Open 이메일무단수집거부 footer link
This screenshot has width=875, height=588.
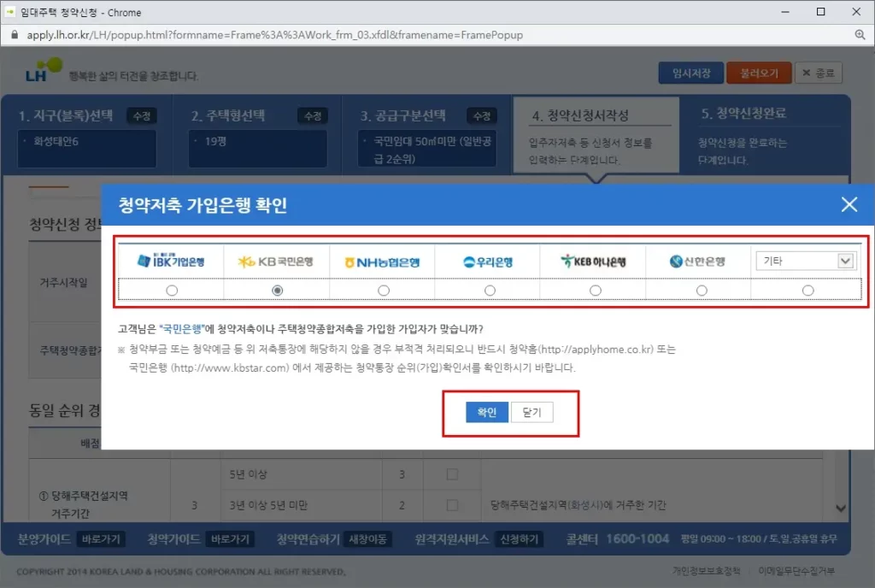(x=796, y=570)
